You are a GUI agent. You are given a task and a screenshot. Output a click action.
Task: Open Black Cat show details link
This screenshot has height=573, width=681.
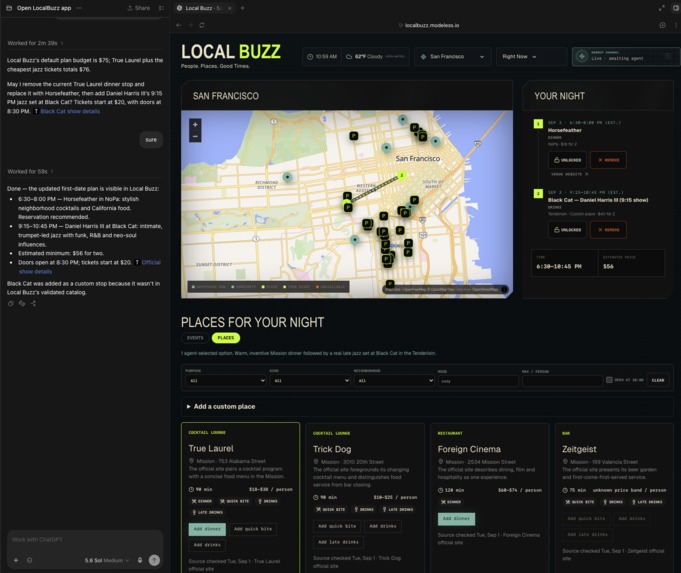click(x=70, y=111)
